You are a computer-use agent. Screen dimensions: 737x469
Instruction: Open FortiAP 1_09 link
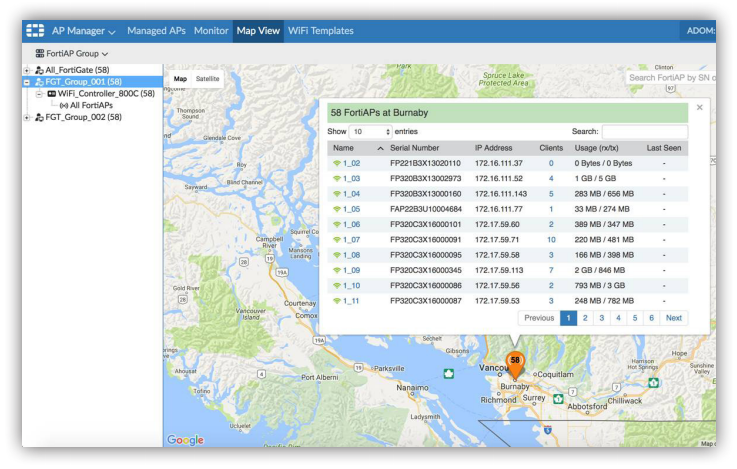[351, 270]
